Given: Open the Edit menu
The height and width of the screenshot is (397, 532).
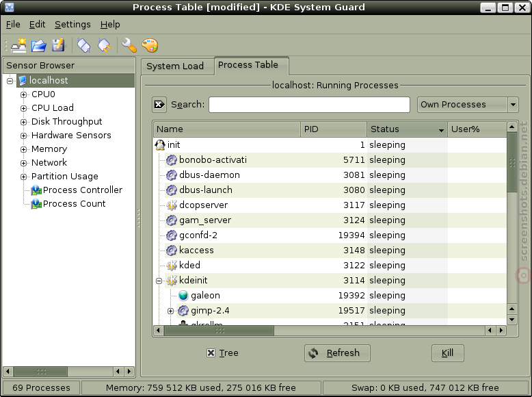Looking at the screenshot, I should (x=37, y=25).
